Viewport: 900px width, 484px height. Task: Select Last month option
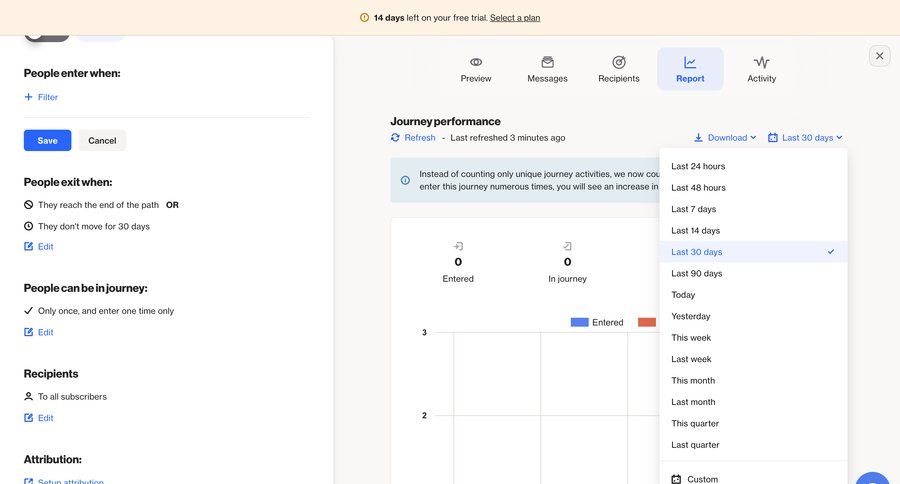point(753,402)
